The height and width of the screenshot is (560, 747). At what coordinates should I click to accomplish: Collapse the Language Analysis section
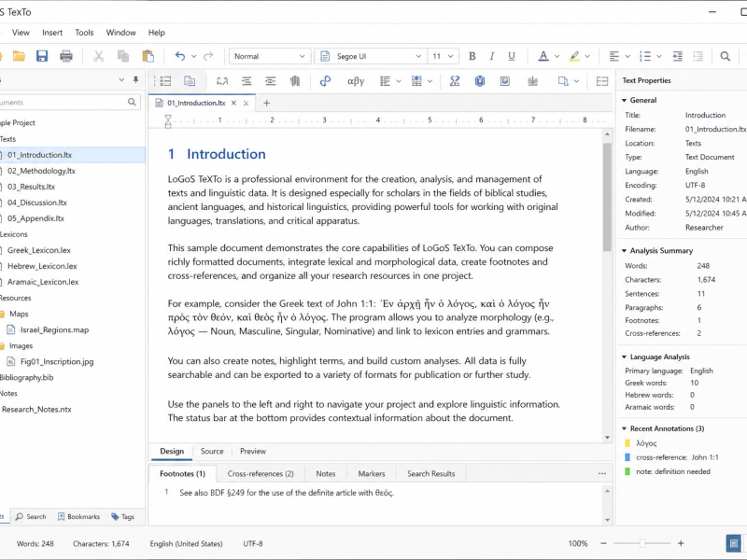(x=624, y=357)
